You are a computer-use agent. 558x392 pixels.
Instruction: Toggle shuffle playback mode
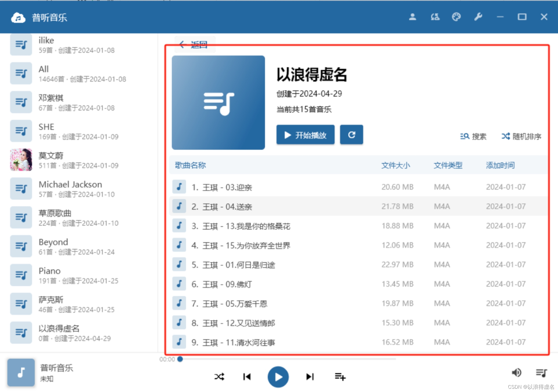coord(219,377)
